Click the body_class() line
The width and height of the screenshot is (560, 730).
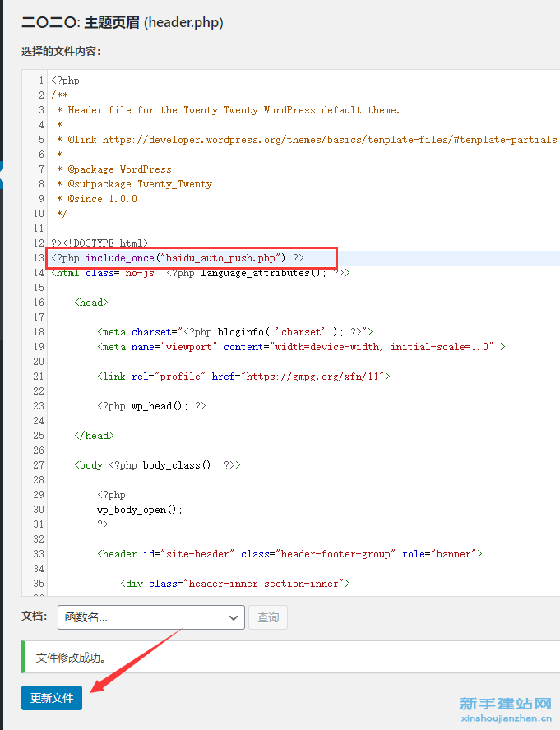point(157,465)
